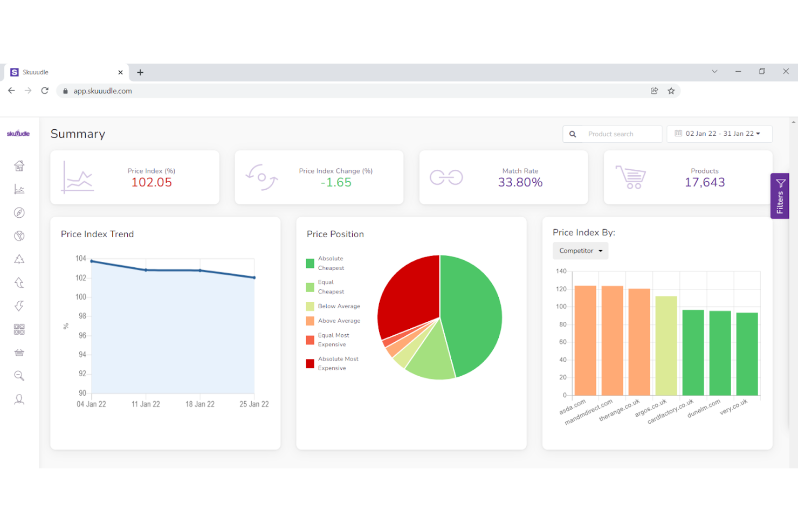Open the Home dashboard from the sidebar

click(x=19, y=166)
